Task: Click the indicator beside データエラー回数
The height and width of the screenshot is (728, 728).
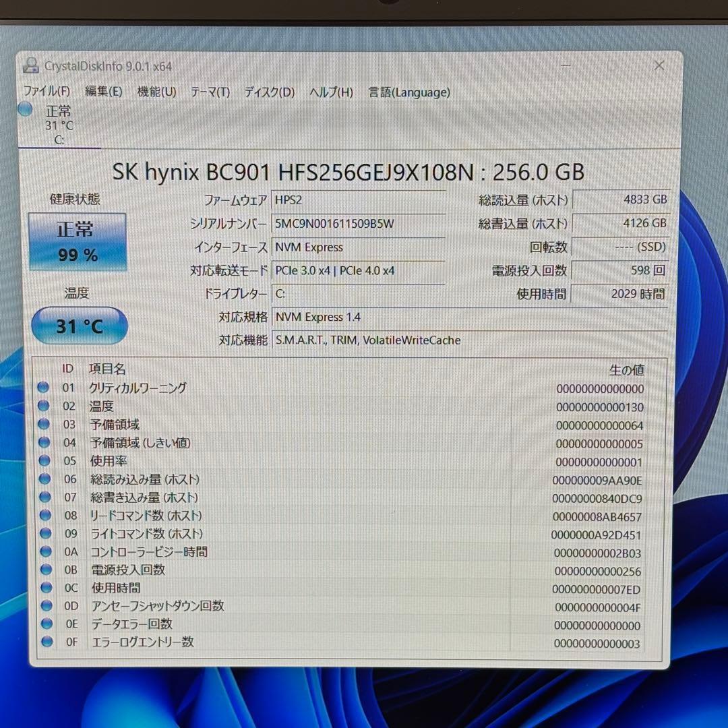Action: click(x=44, y=624)
